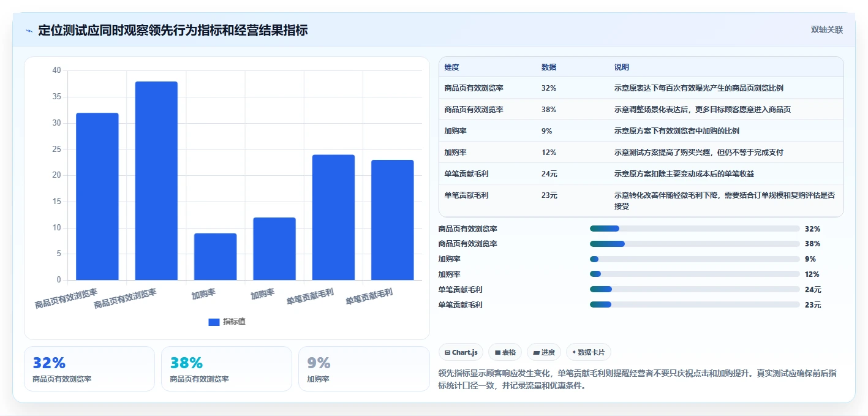Click the progress bar labeled 9%
This screenshot has height=416, width=868.
coord(695,259)
